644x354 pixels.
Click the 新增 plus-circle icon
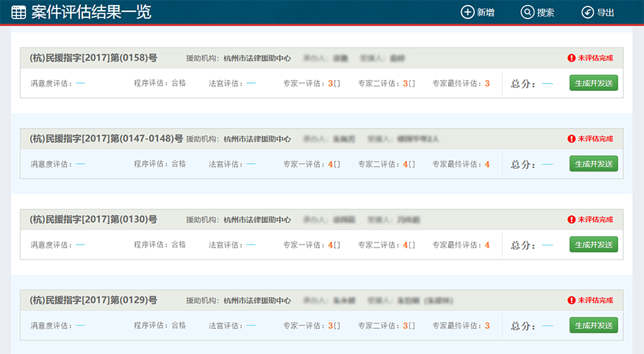[467, 12]
